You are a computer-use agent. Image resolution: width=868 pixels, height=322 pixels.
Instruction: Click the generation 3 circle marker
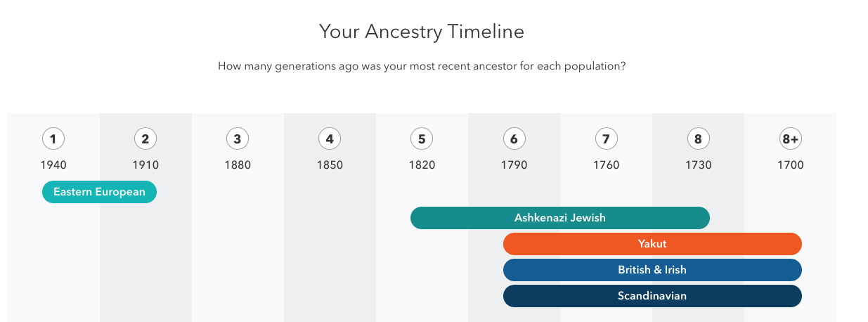click(x=237, y=139)
